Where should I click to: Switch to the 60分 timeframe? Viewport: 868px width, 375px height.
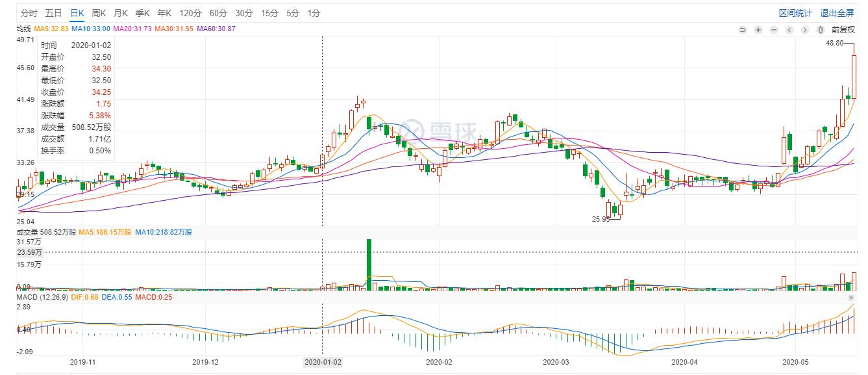click(219, 13)
